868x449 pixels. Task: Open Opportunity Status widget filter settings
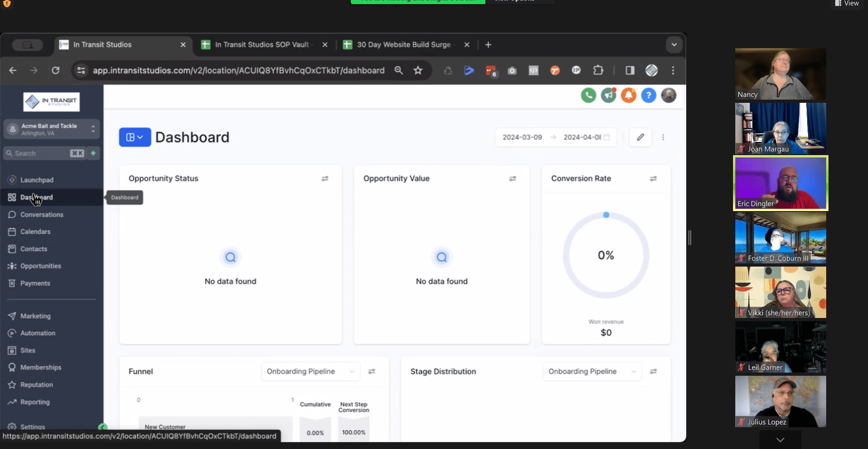(325, 179)
